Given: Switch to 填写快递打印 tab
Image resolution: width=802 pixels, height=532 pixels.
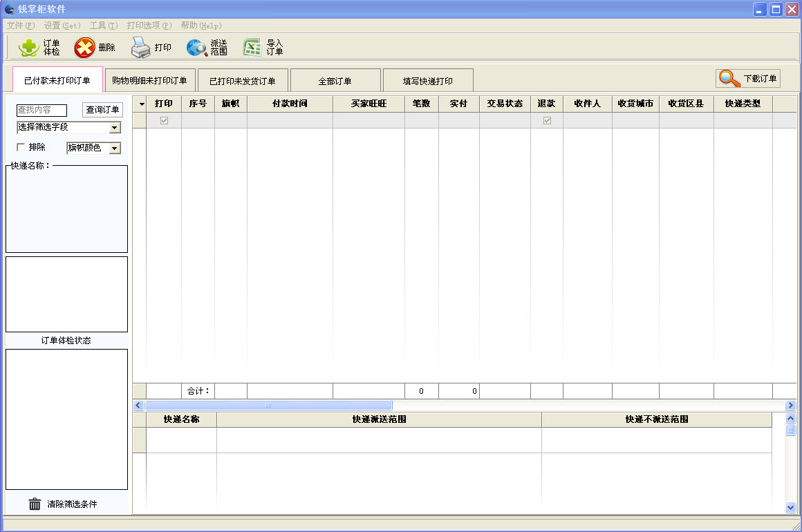Looking at the screenshot, I should (x=427, y=81).
